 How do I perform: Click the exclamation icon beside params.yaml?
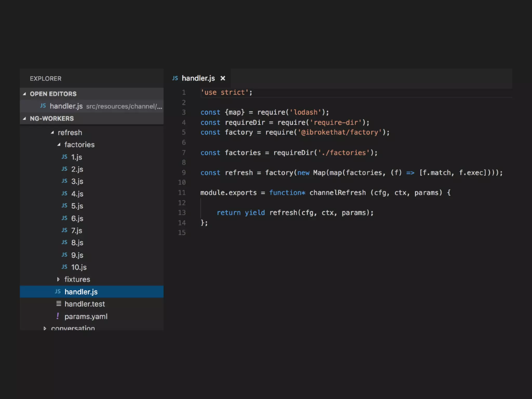tap(58, 316)
